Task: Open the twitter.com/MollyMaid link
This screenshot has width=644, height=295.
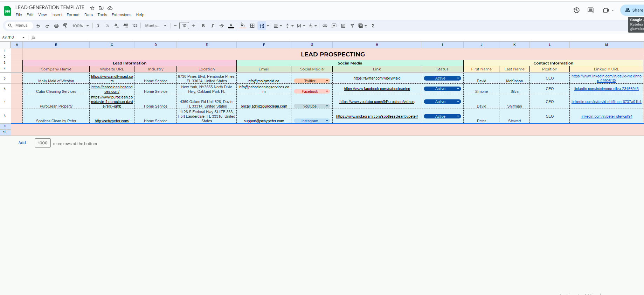Action: [x=377, y=78]
